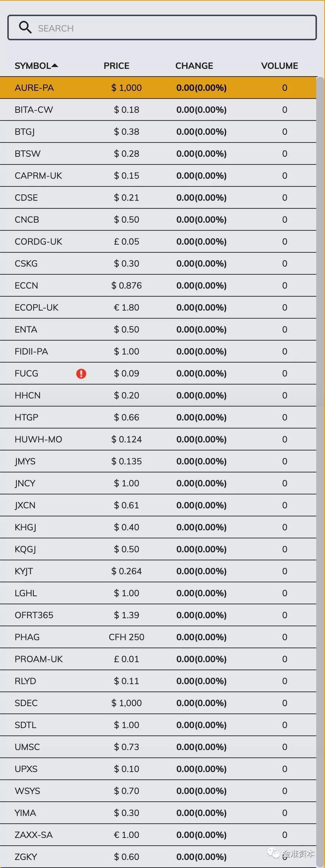
Task: Select the highlighted AURE-PA row
Action: (x=158, y=88)
